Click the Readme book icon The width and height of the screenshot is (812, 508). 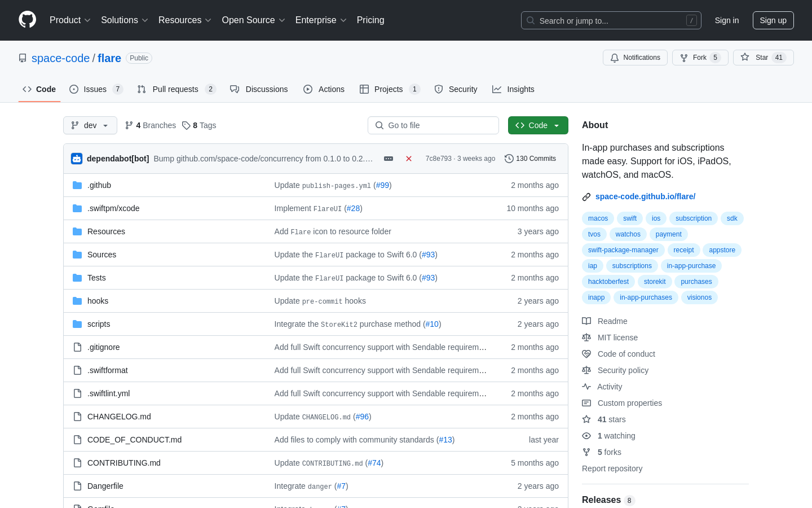click(586, 321)
